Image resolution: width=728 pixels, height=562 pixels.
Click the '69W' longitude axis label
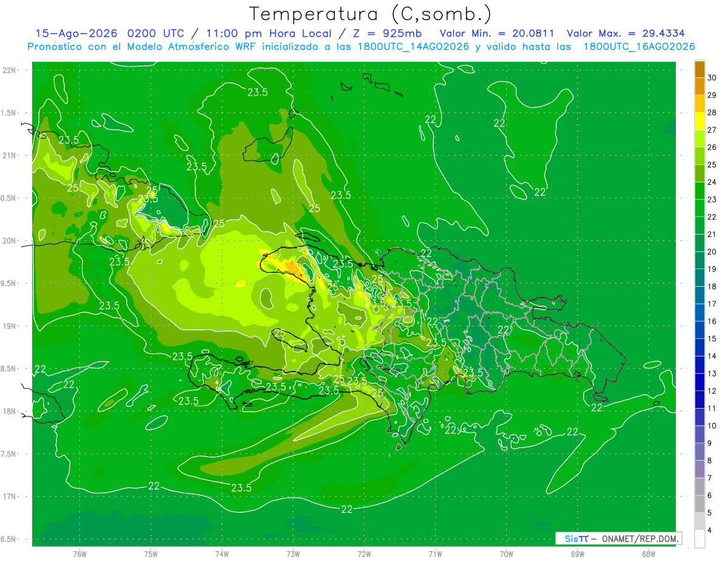click(578, 554)
